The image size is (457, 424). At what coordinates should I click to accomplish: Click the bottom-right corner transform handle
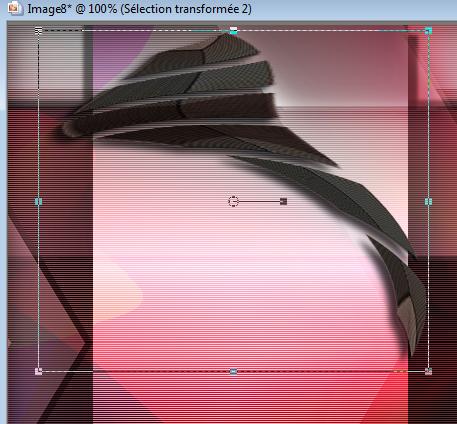click(x=428, y=371)
